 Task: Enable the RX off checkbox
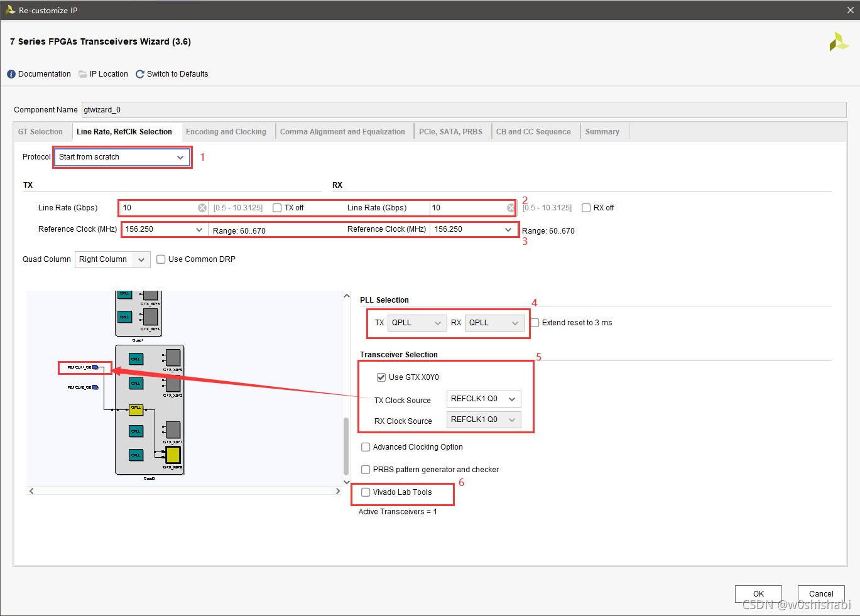[586, 208]
